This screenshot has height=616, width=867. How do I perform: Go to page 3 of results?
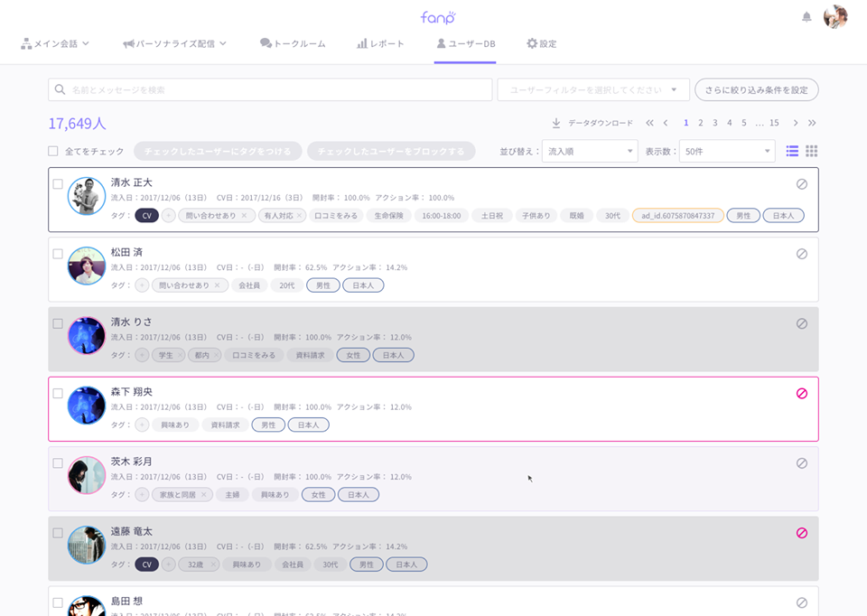coord(714,123)
